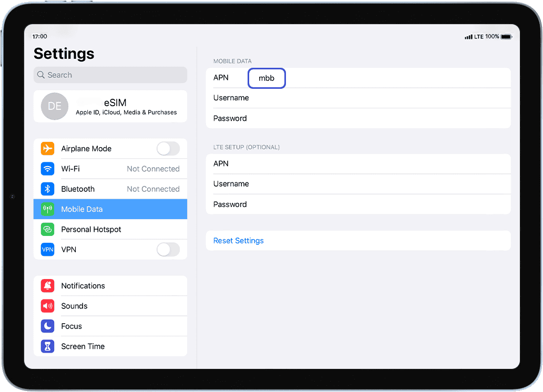Turn on the VPN toggle
This screenshot has width=543, height=392.
click(168, 250)
